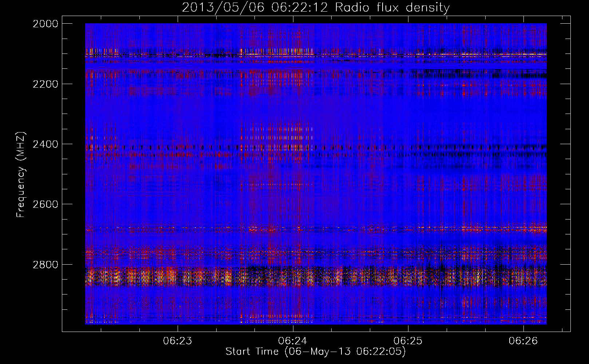
Task: Select the 2400 frequency tick label
Action: click(46, 144)
